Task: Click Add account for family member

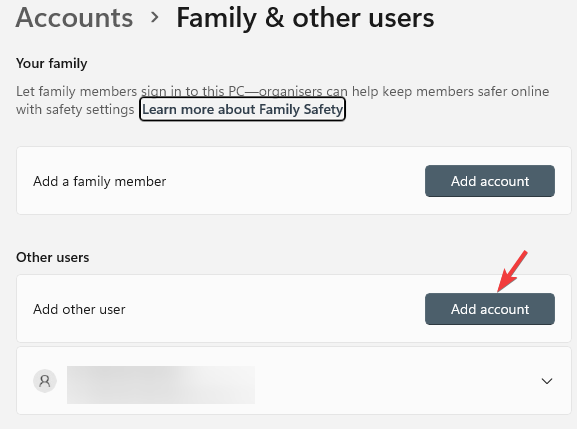Action: (490, 181)
